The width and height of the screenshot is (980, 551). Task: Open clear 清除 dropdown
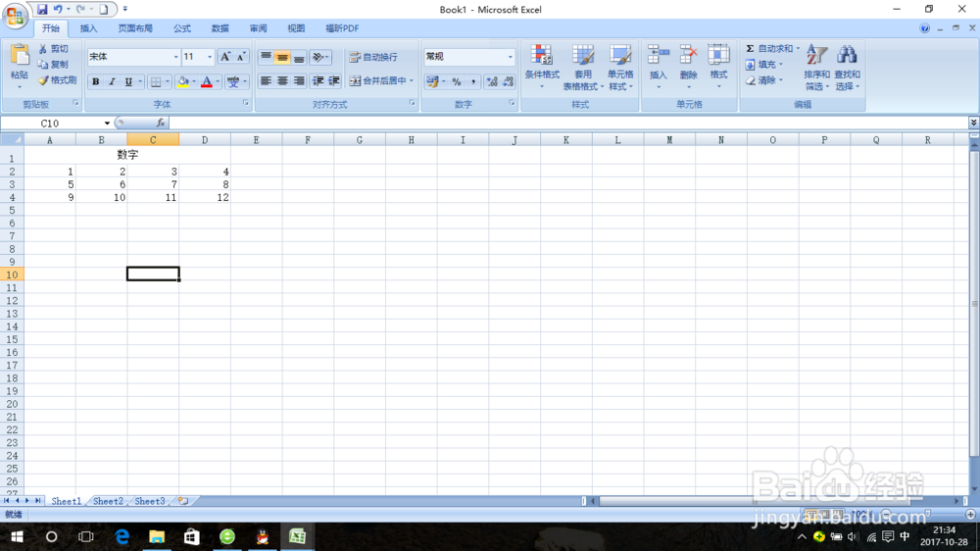point(763,80)
